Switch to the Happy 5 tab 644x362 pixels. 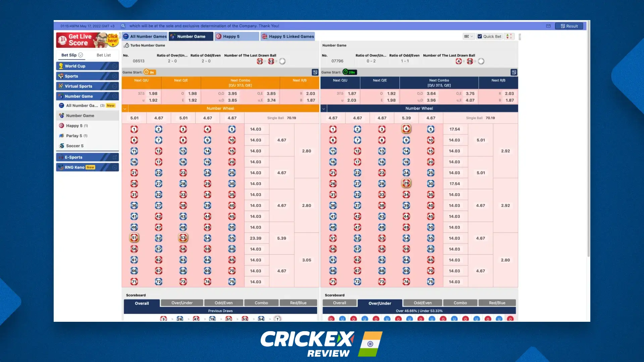(236, 36)
